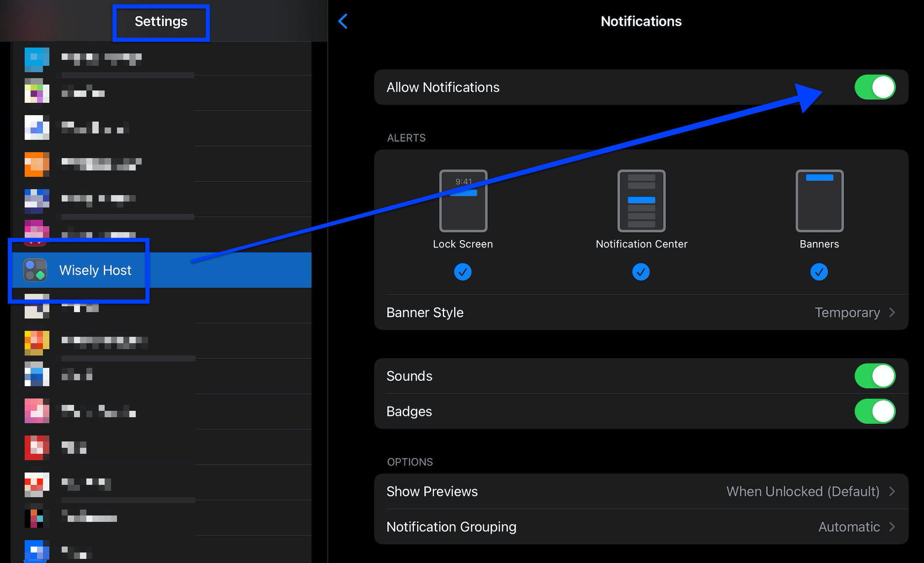Click the Lock Screen label
The image size is (924, 563).
[x=463, y=244]
